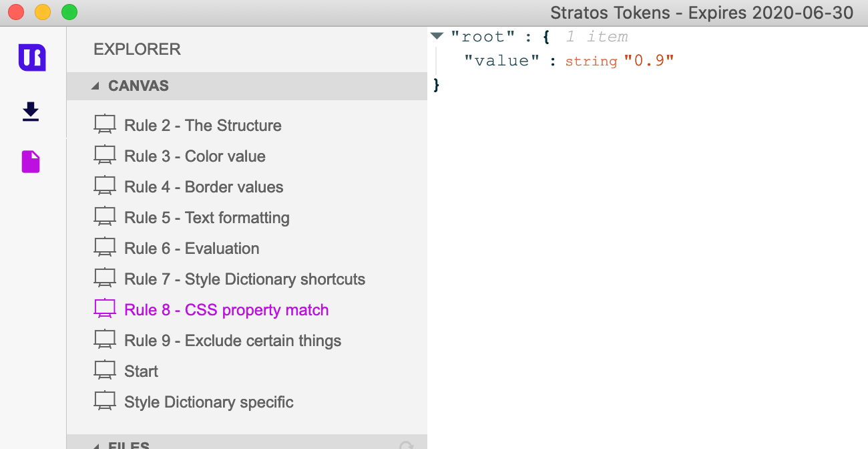The image size is (868, 449).
Task: Click the CANVAS section header label
Action: pos(138,86)
